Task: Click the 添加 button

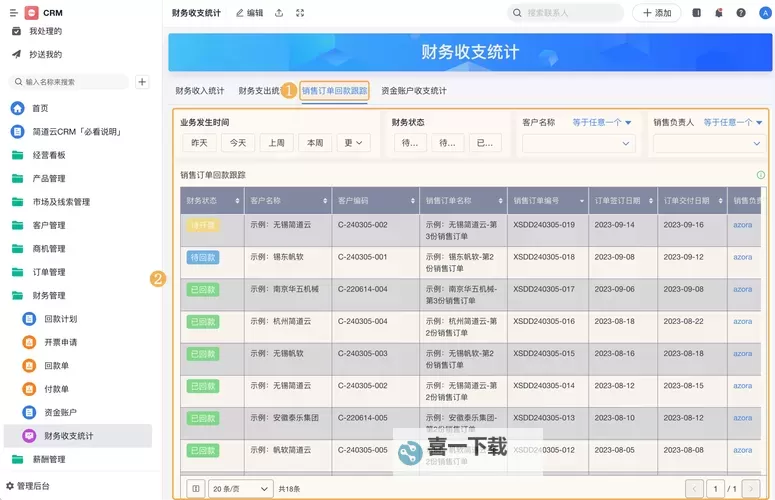Action: click(657, 13)
